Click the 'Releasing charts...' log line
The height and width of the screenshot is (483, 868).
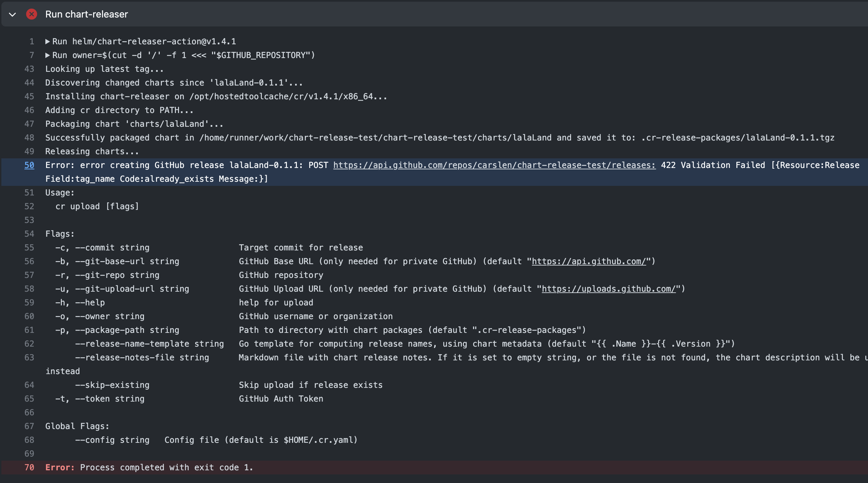[92, 151]
